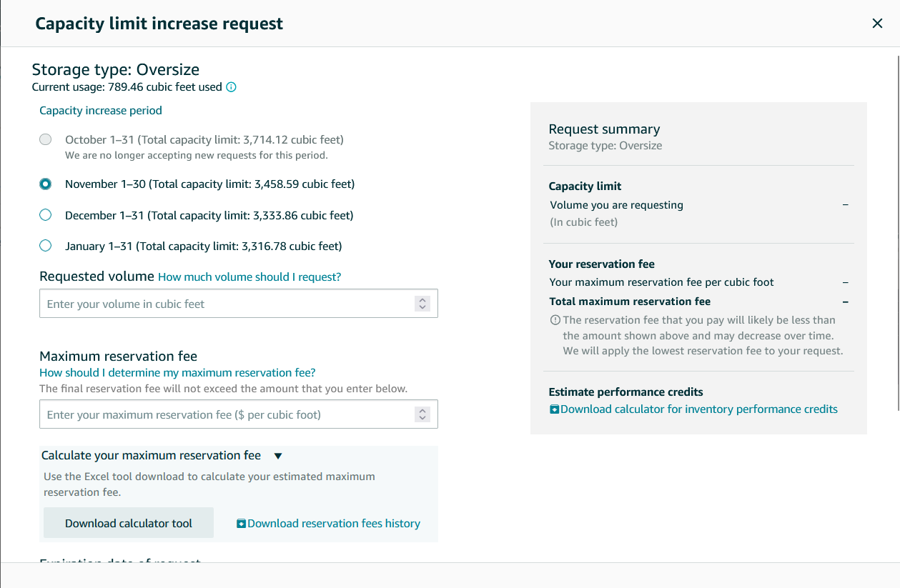Click 'Current usage: 789.46 cubic feet used' text
The width and height of the screenshot is (900, 588).
coord(127,87)
